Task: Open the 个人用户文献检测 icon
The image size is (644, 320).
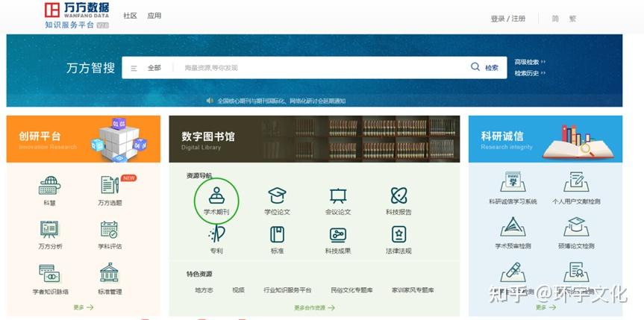Action: (x=576, y=182)
